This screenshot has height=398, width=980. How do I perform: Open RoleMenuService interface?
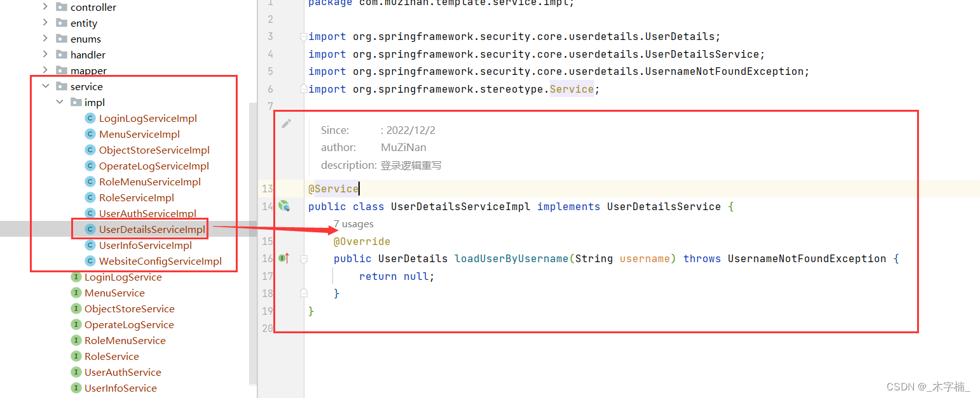[125, 340]
